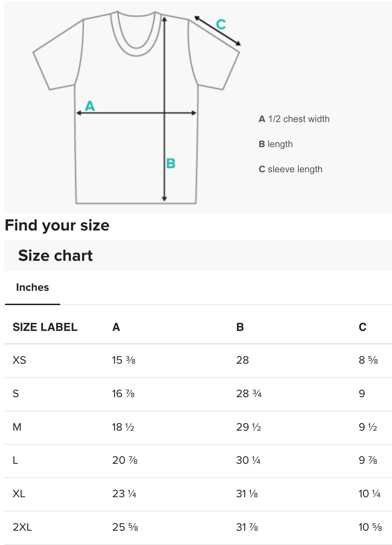Screen dimensions: 392x545
Task: Click the SIZE LABEL column header
Action: (45, 327)
